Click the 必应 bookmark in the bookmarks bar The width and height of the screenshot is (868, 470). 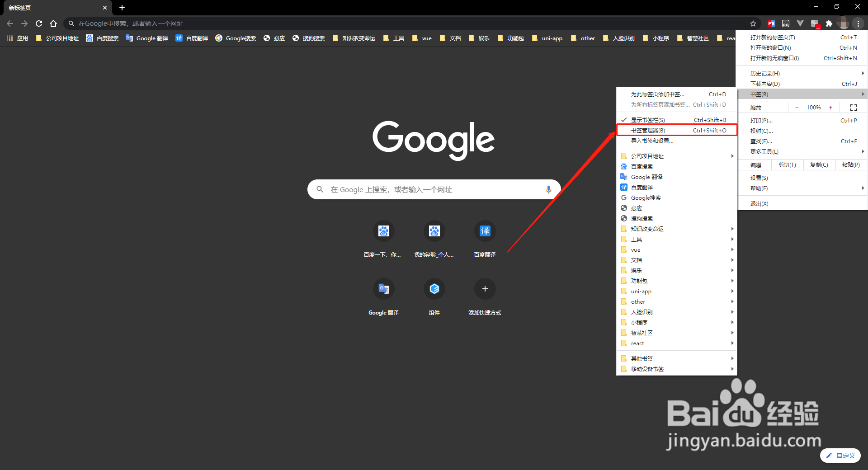pos(274,38)
